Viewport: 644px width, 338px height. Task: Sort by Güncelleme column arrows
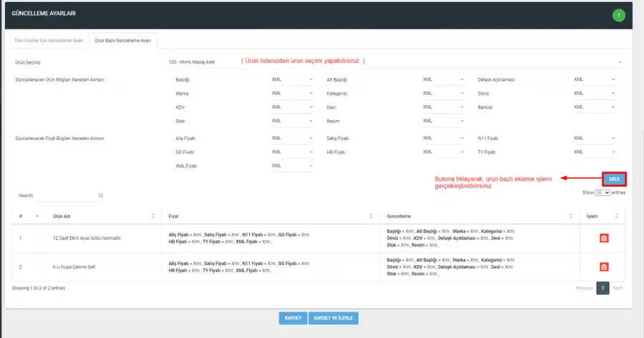click(x=570, y=217)
